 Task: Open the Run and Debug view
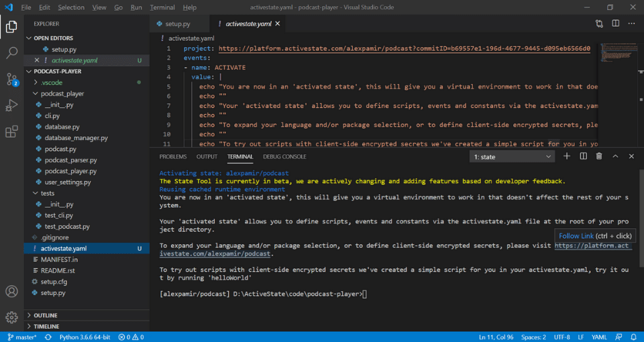(x=11, y=105)
